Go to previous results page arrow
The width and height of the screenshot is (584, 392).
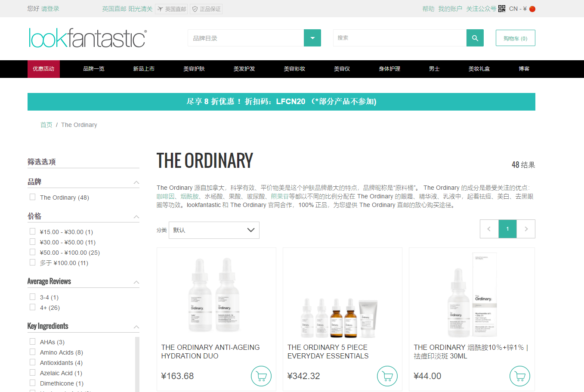(489, 229)
